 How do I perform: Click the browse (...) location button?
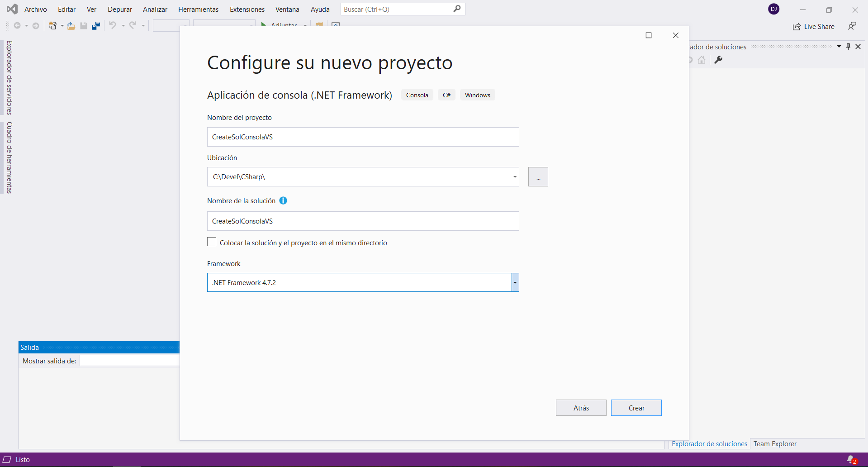[538, 177]
